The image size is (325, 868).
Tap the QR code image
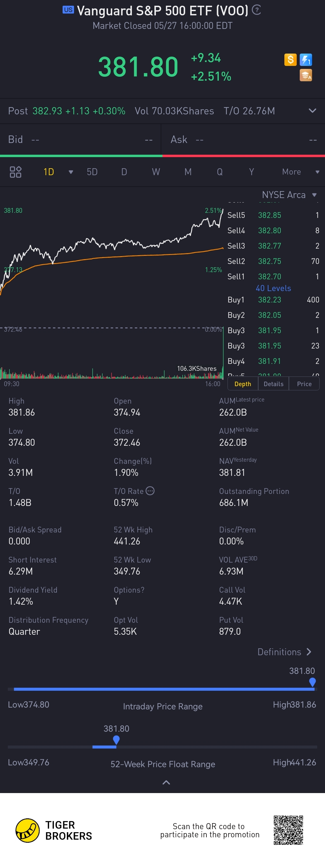[x=288, y=830]
